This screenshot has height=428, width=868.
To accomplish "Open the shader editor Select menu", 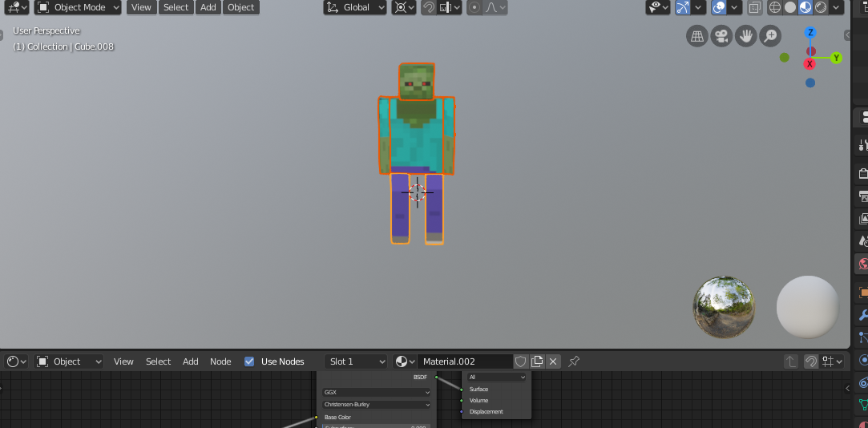I will (159, 361).
